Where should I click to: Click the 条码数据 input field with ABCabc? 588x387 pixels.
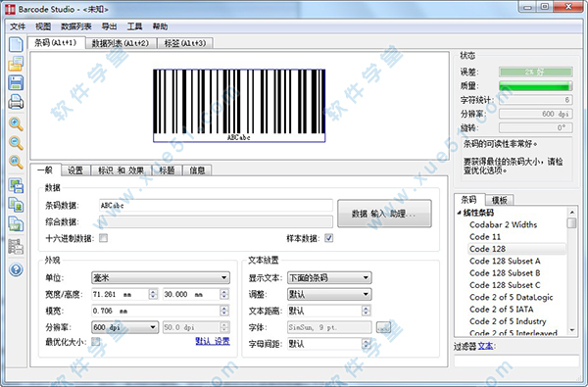[x=216, y=206]
